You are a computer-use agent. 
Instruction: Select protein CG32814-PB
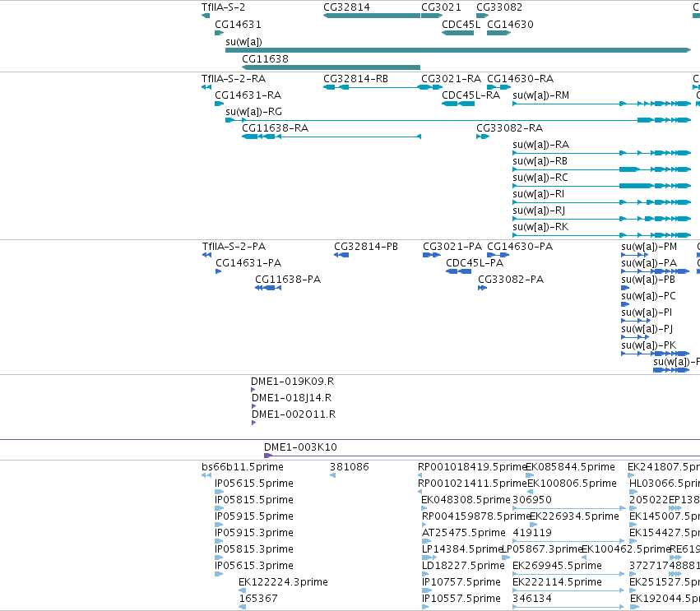[365, 247]
